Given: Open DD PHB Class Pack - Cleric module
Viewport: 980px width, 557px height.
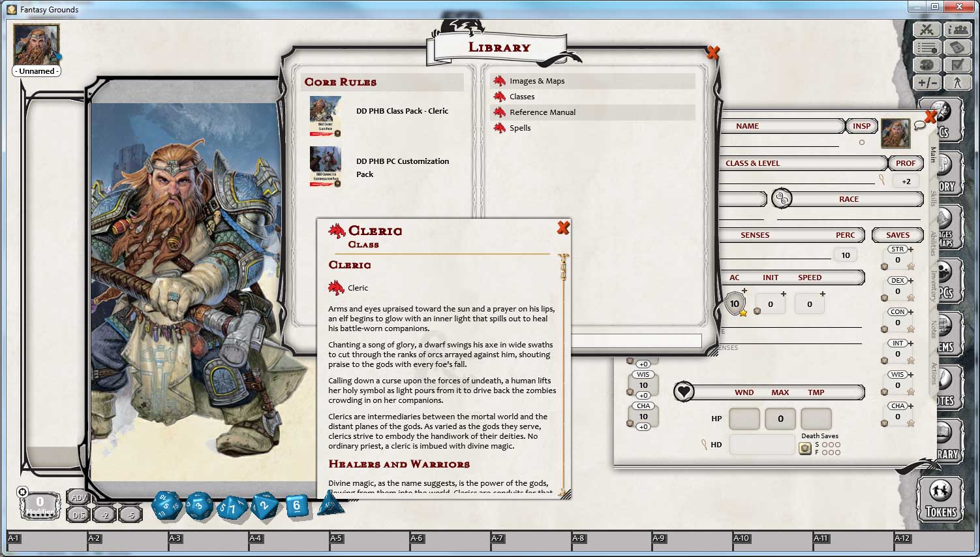Looking at the screenshot, I should point(401,111).
